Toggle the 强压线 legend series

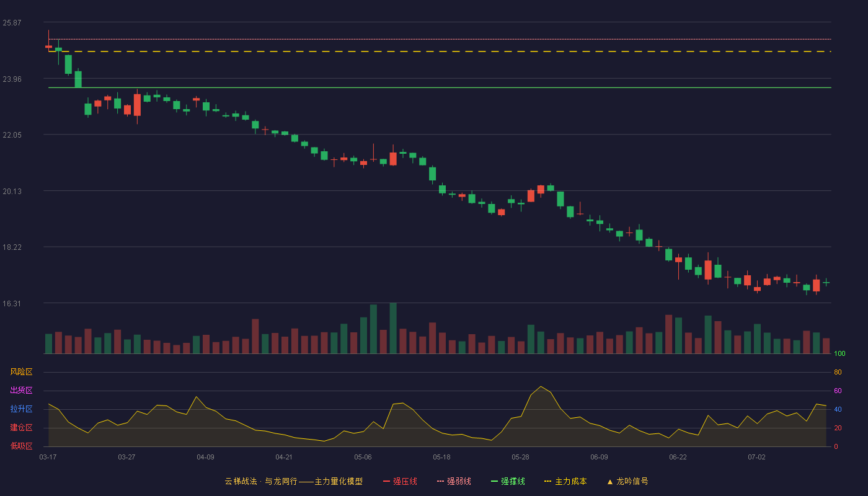(x=400, y=481)
